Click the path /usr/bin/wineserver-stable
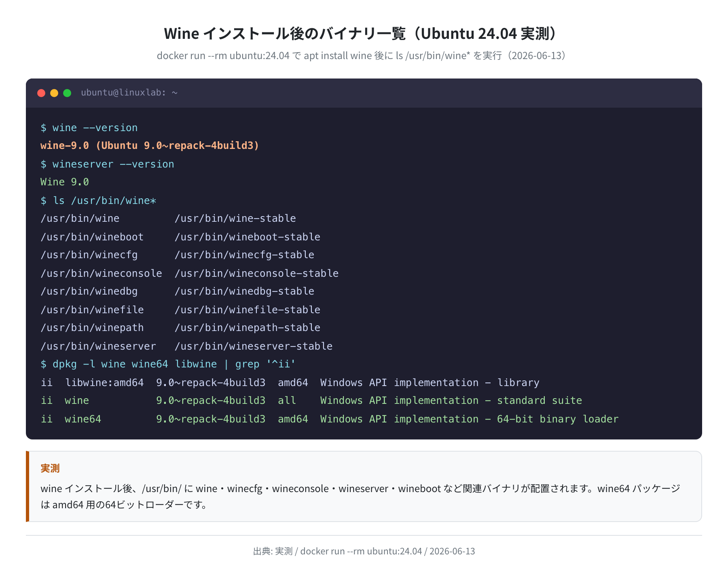728x573 pixels. pyautogui.click(x=254, y=346)
